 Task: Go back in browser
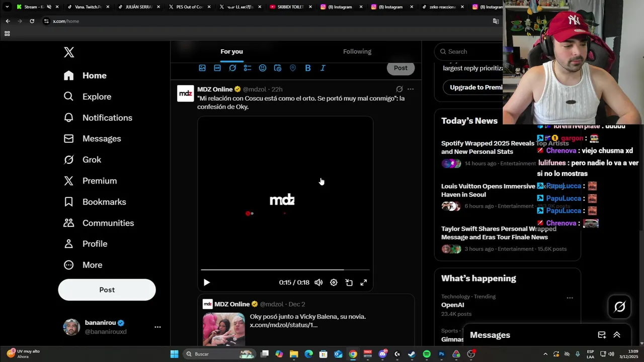click(x=8, y=21)
